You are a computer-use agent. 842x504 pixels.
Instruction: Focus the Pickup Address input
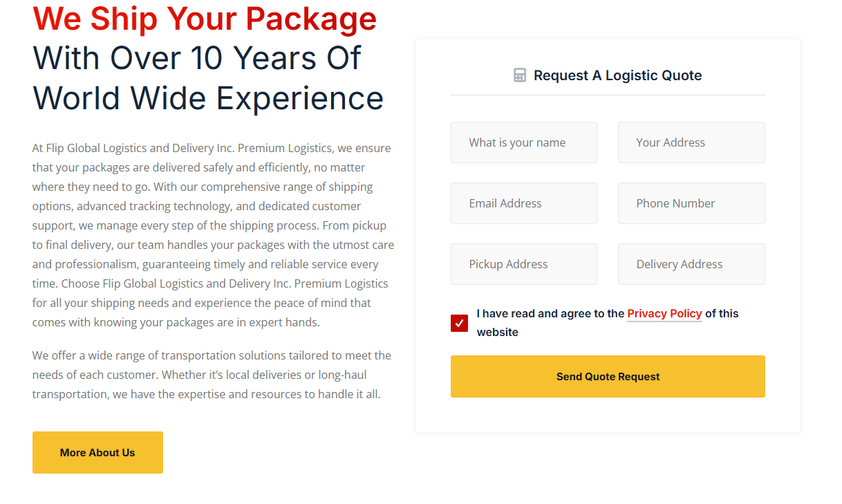(523, 264)
